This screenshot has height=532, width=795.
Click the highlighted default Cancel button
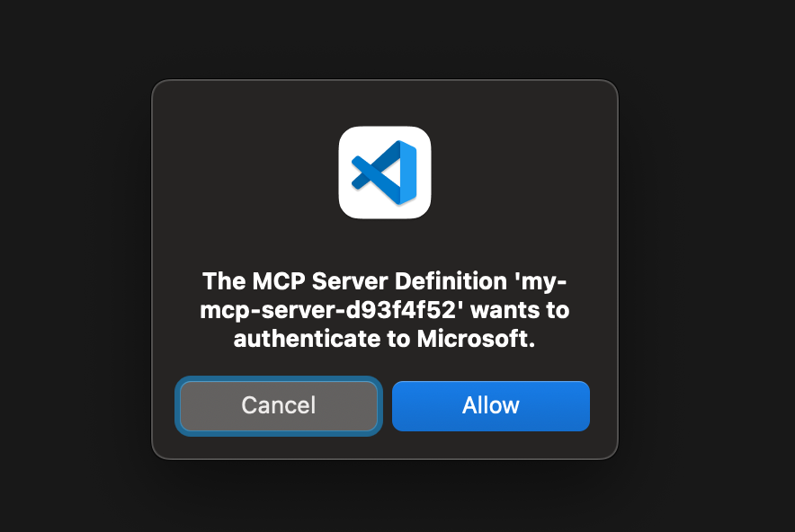click(279, 405)
